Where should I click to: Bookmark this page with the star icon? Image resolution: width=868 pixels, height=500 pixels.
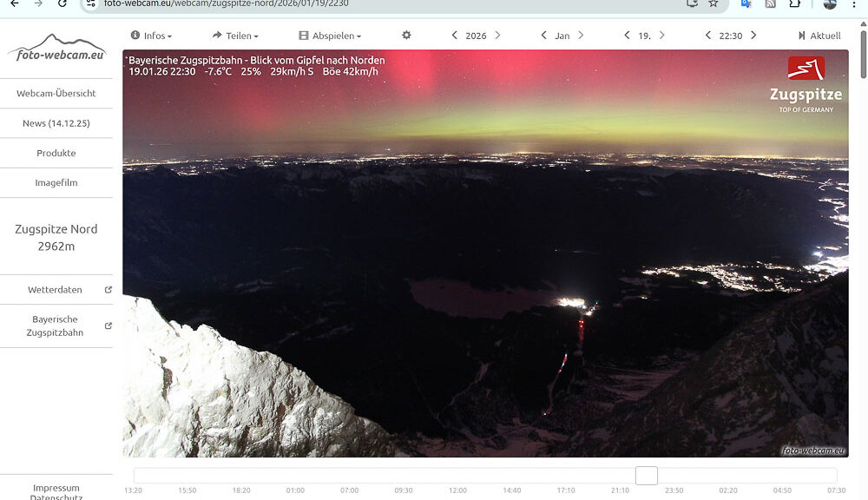(713, 3)
